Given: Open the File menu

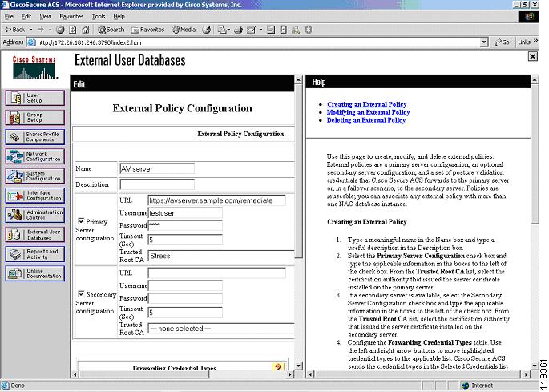Looking at the screenshot, I should [9, 17].
